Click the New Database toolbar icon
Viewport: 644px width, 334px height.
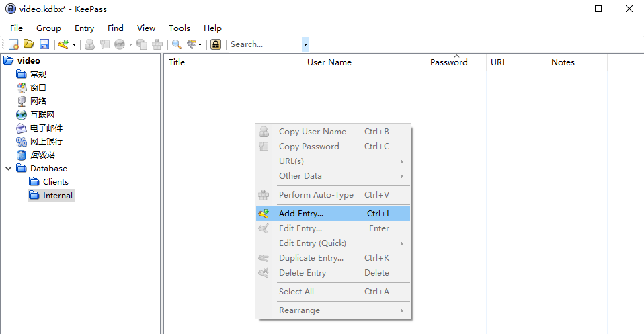pos(13,44)
